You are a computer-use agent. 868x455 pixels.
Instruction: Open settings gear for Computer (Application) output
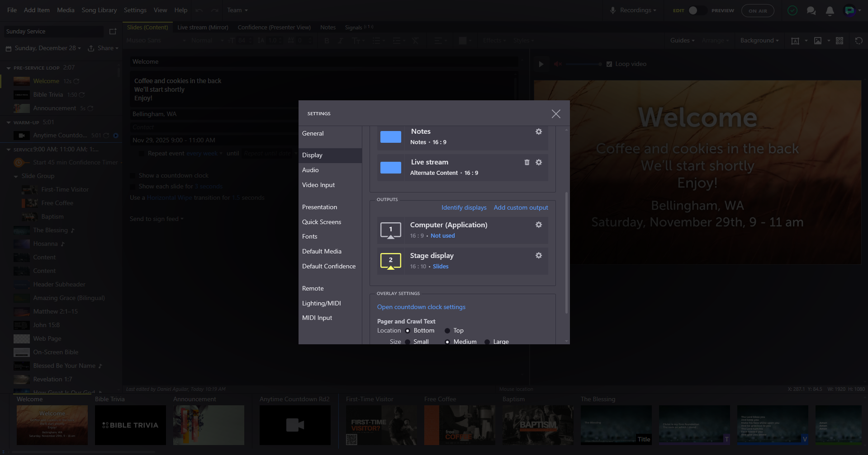pos(539,225)
